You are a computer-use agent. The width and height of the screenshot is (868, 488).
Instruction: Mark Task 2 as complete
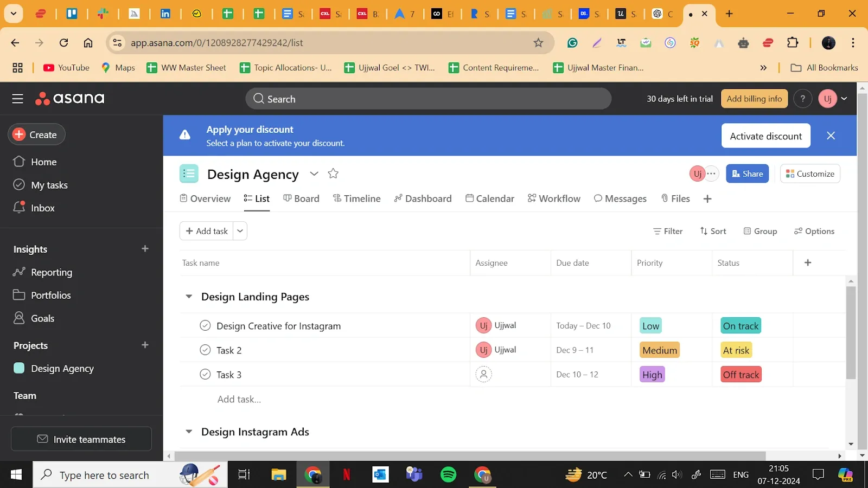coord(205,350)
